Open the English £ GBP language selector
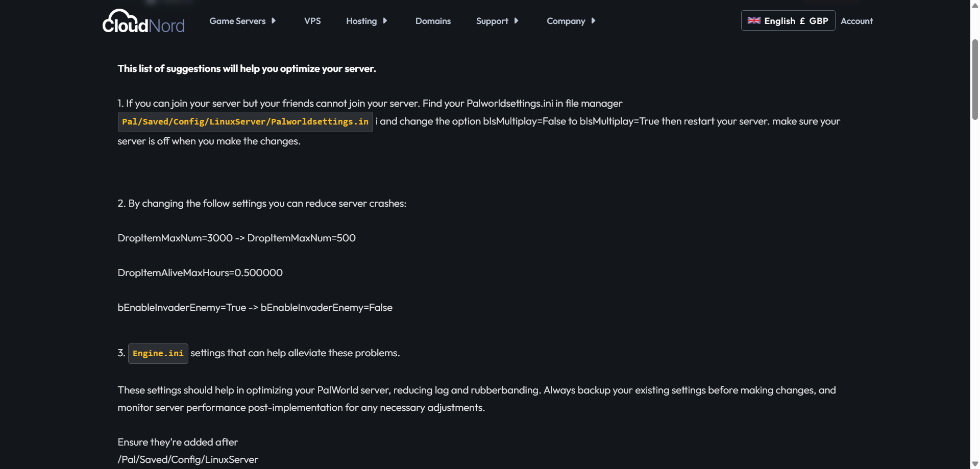This screenshot has width=980, height=469. [x=788, y=20]
